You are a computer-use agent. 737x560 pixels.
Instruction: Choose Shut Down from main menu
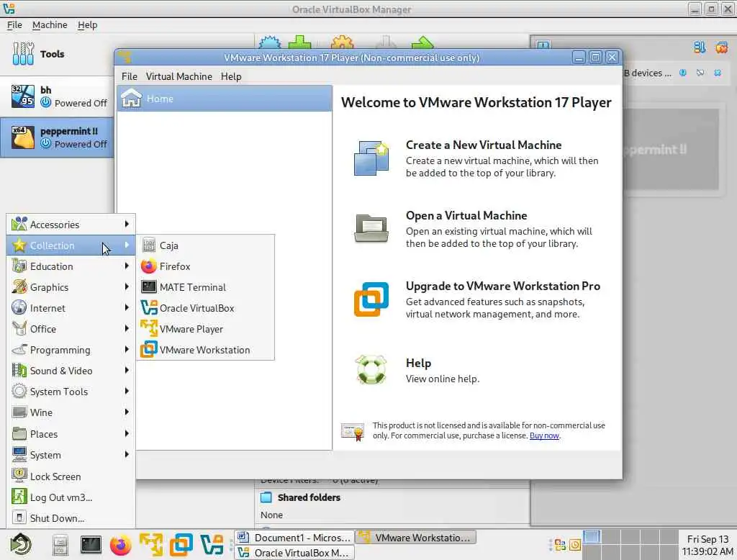[x=71, y=518]
